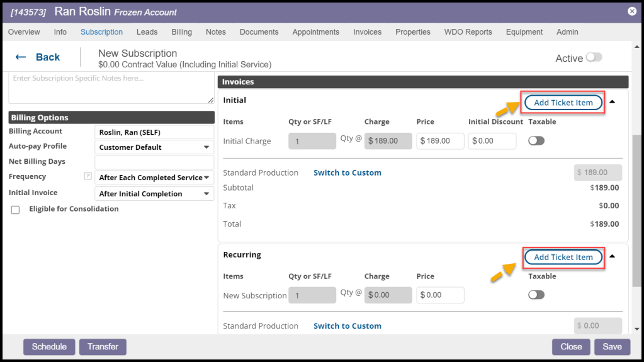Open the WDO Reports tab

pos(468,32)
